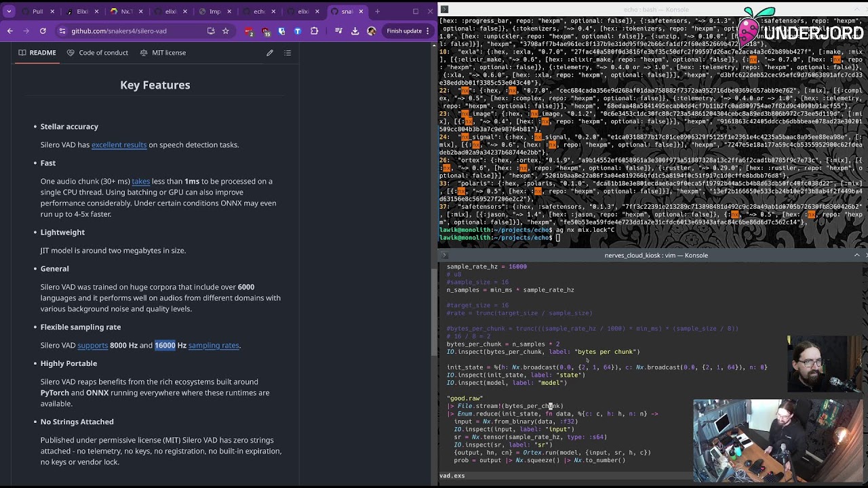Screen dimensions: 868x488
Task: Open the Bitwarden shield extension
Action: click(x=281, y=31)
